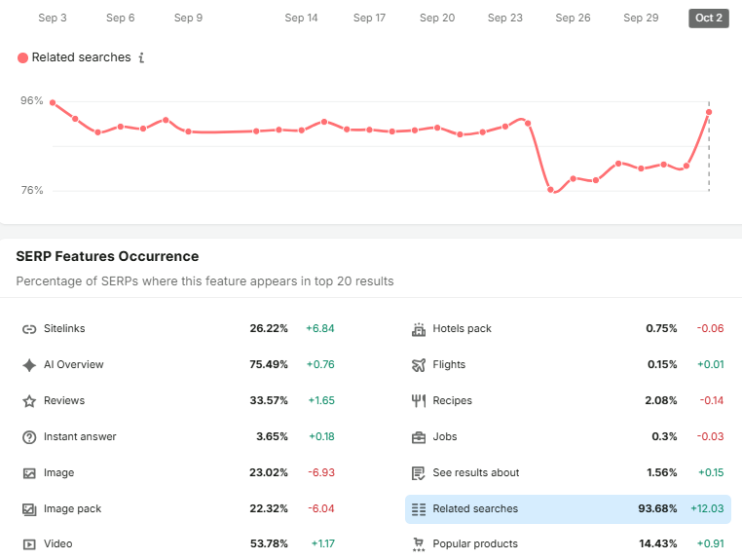742x560 pixels.
Task: Click the Instant answer question mark icon
Action: click(29, 437)
